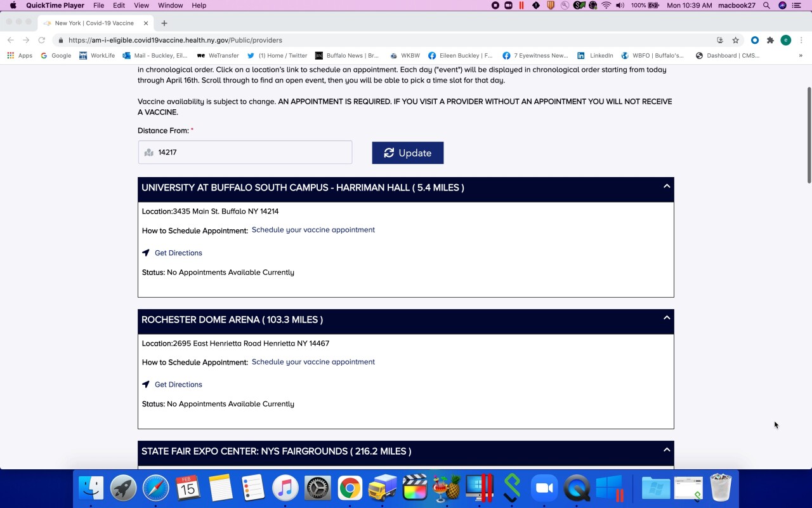Image resolution: width=812 pixels, height=508 pixels.
Task: Click the Chrome reload page icon
Action: coord(42,40)
